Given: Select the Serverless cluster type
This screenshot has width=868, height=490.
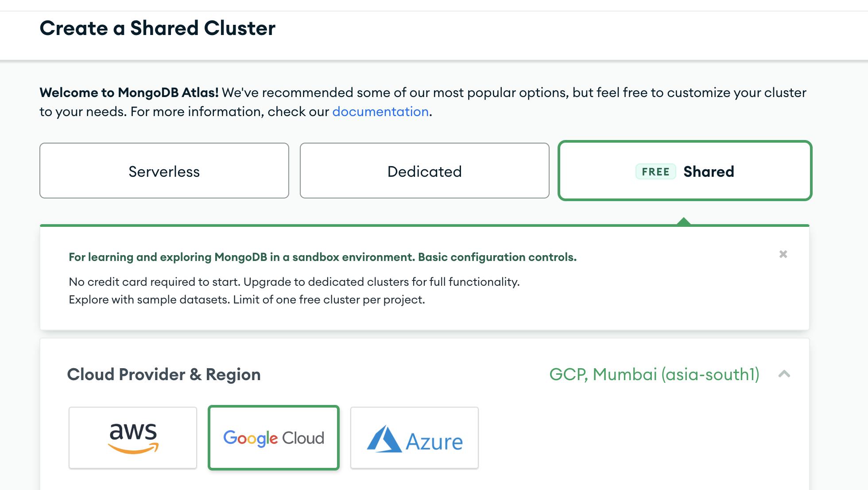Looking at the screenshot, I should (164, 171).
